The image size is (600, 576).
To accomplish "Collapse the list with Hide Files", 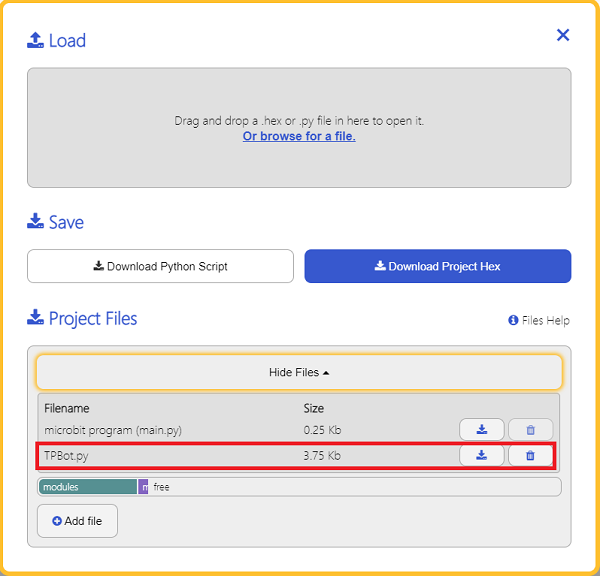I will pyautogui.click(x=299, y=372).
